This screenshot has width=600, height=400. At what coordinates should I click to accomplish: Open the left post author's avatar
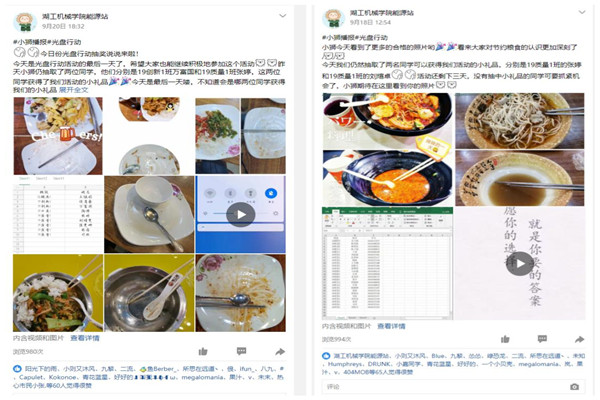[x=25, y=21]
